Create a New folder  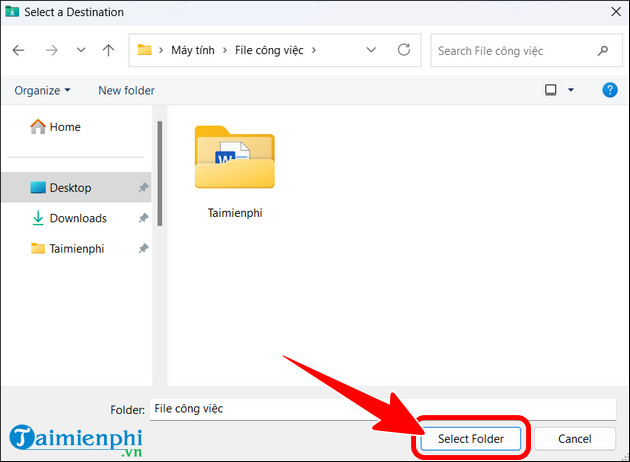pyautogui.click(x=126, y=90)
